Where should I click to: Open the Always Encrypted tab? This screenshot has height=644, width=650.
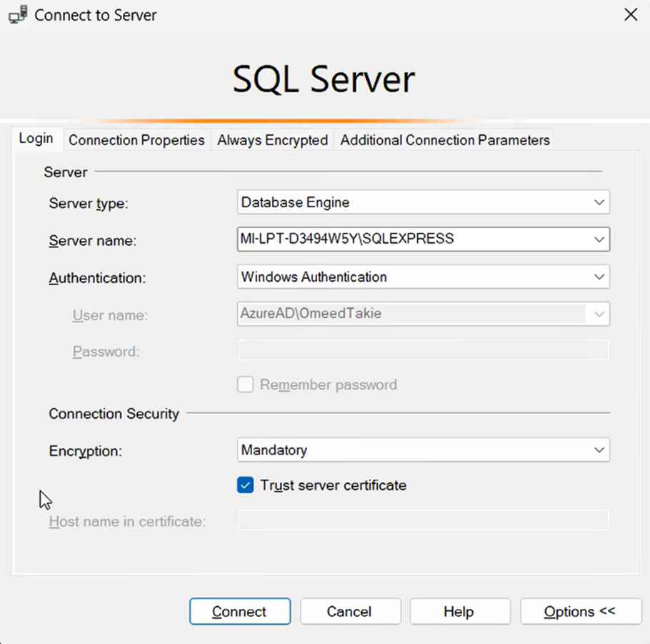tap(272, 140)
